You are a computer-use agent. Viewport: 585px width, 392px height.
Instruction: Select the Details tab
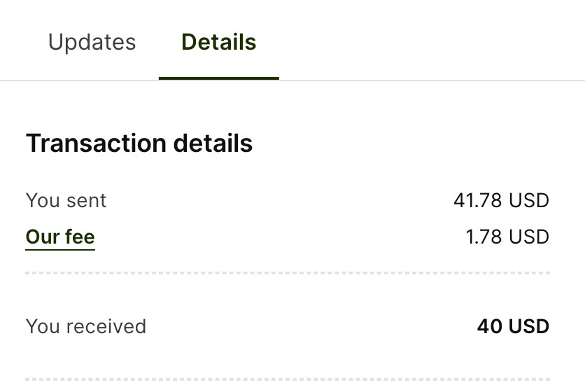coord(218,42)
